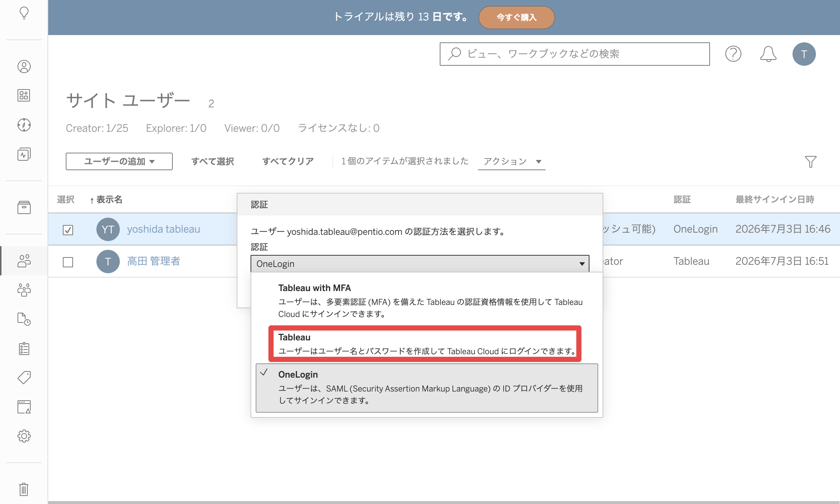Viewport: 840px width, 504px height.
Task: Click すべてクリア
Action: point(288,161)
